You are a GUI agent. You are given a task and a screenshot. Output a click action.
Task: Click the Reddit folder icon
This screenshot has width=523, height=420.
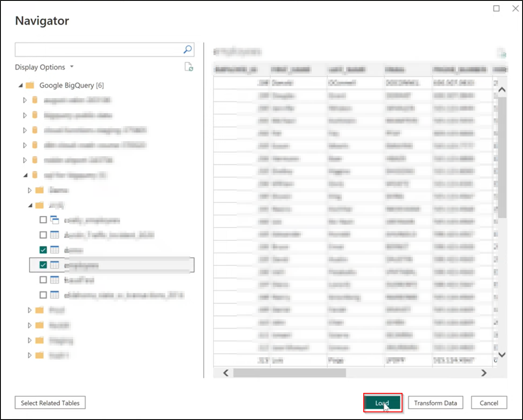click(40, 325)
